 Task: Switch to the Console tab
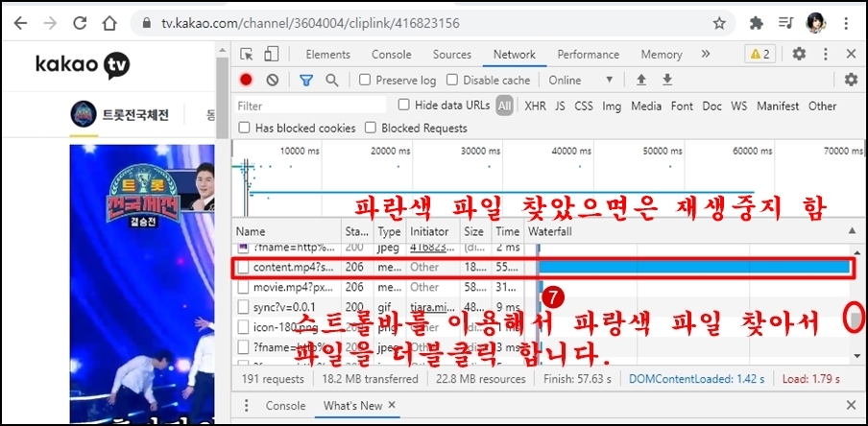pos(392,55)
